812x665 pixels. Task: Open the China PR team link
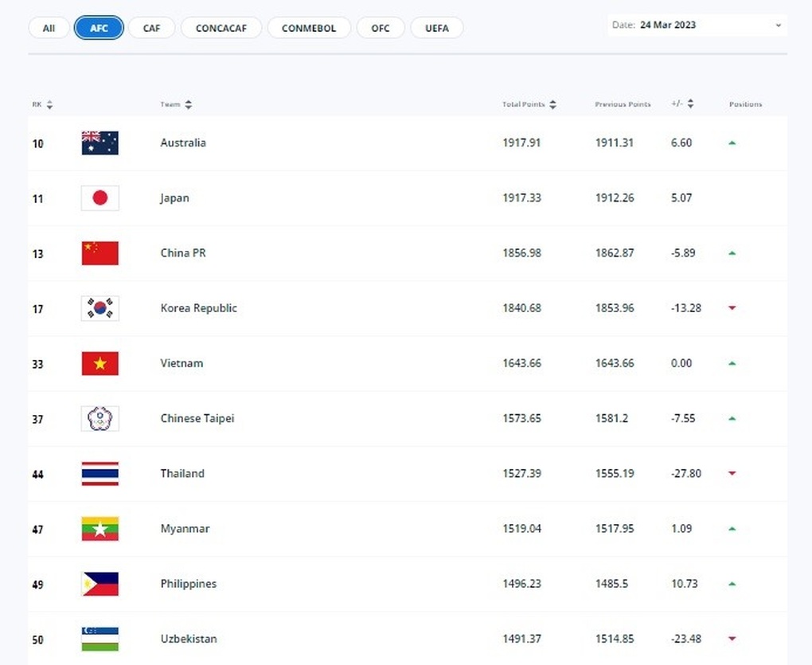click(x=183, y=252)
